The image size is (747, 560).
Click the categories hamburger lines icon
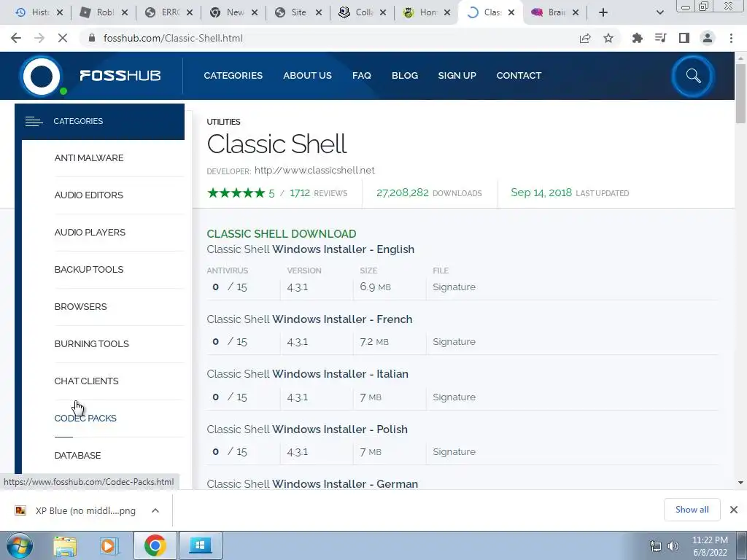[34, 122]
